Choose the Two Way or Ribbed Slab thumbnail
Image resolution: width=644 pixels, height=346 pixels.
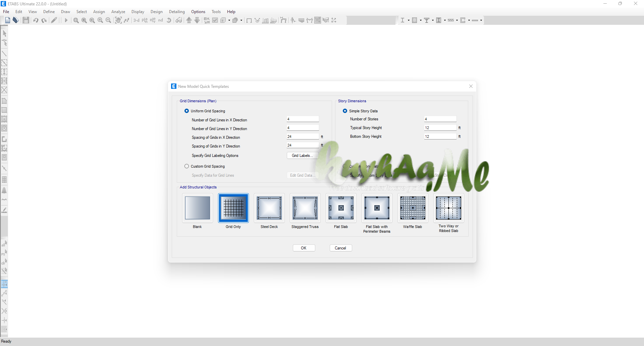click(449, 208)
